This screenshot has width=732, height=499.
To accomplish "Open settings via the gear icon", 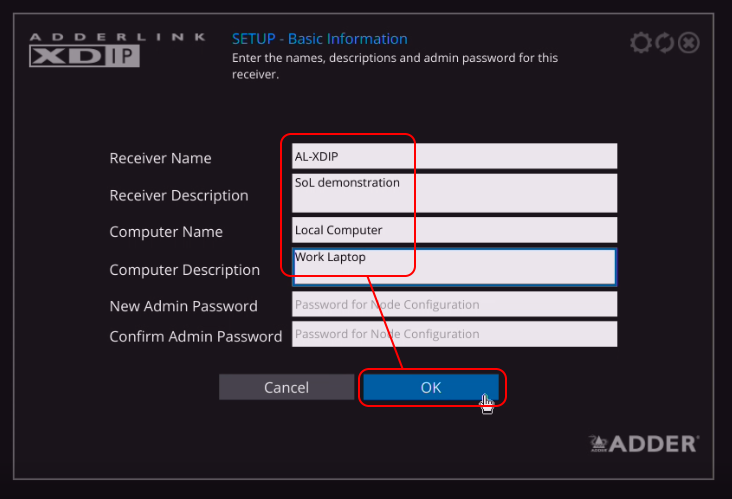I will 640,43.
